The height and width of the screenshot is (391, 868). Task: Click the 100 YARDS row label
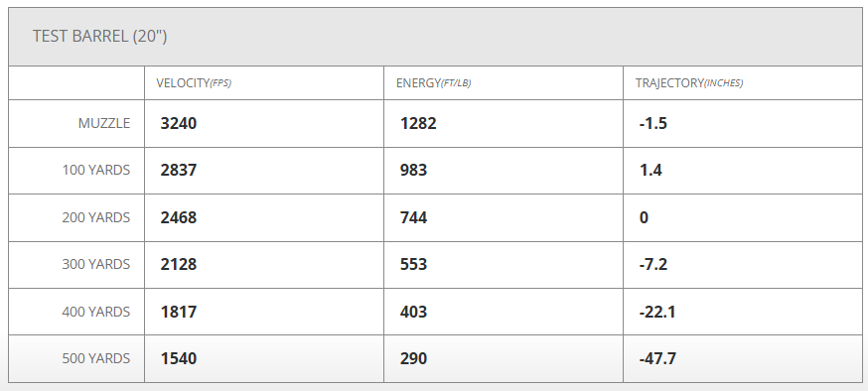[95, 170]
